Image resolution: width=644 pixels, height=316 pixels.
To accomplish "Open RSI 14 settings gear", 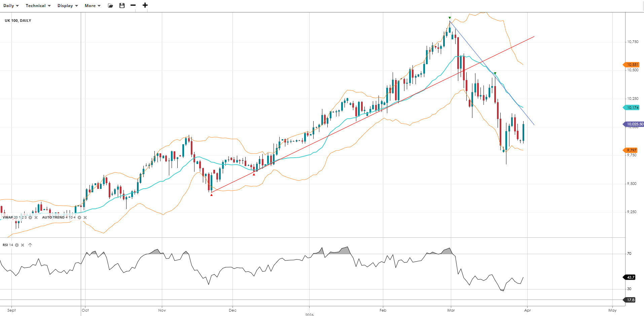I will click(x=17, y=245).
